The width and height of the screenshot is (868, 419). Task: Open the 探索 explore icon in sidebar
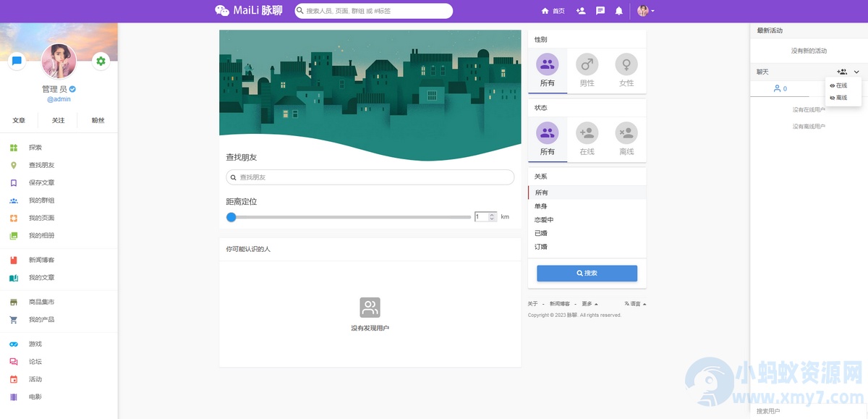[14, 148]
